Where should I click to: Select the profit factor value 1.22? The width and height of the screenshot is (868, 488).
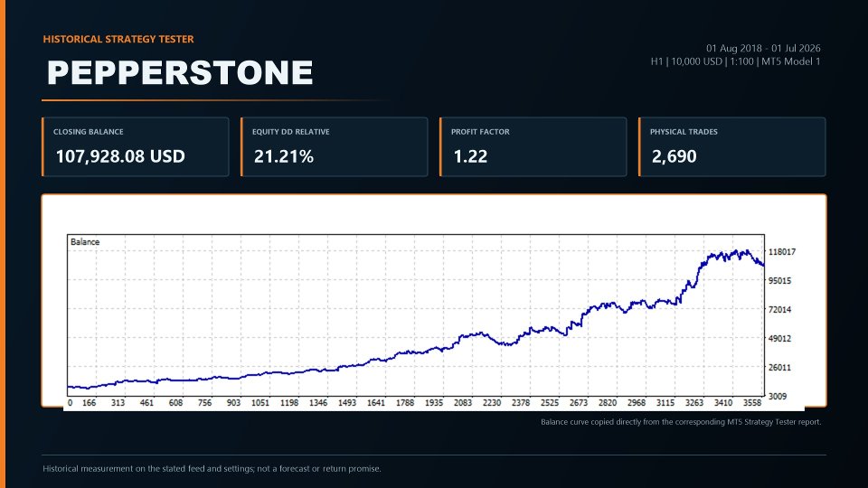coord(470,156)
